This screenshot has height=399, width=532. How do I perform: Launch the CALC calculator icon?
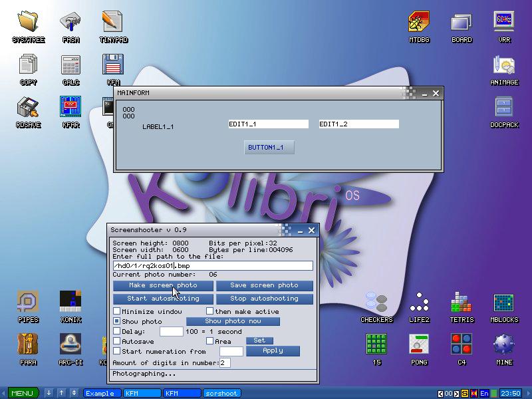tap(70, 66)
